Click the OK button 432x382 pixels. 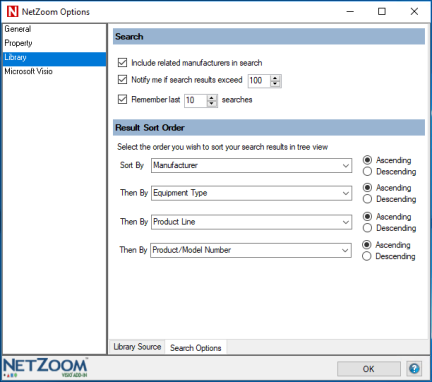coord(369,369)
